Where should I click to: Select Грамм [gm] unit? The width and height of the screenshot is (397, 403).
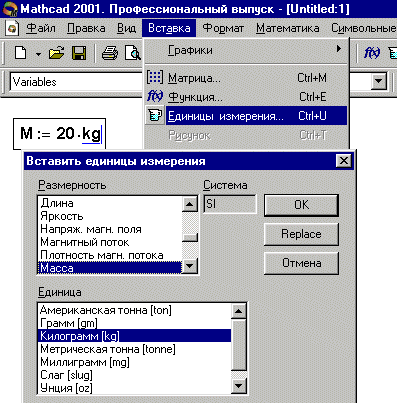tap(135, 323)
